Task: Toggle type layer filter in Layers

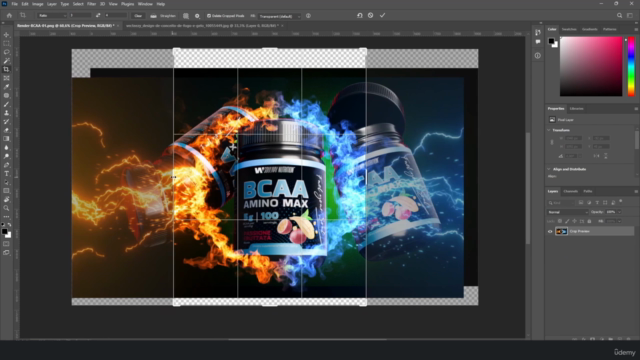Action: click(x=597, y=202)
